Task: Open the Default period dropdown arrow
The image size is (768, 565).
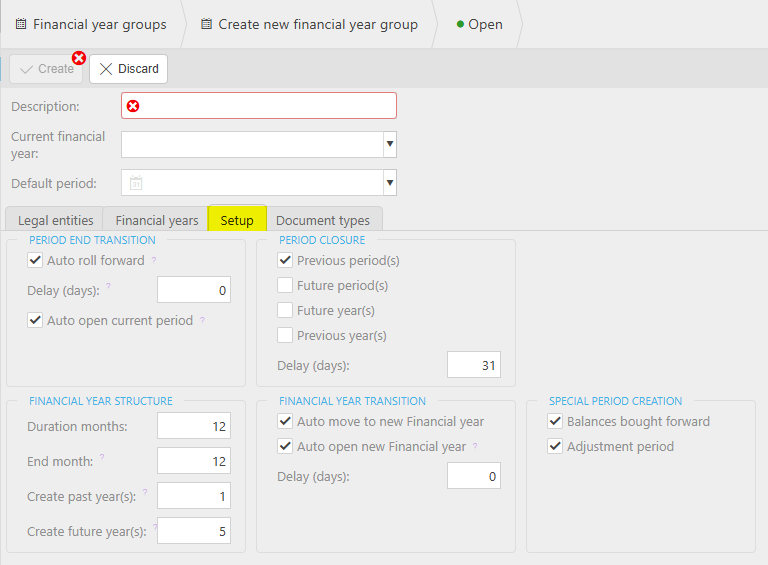Action: tap(390, 183)
